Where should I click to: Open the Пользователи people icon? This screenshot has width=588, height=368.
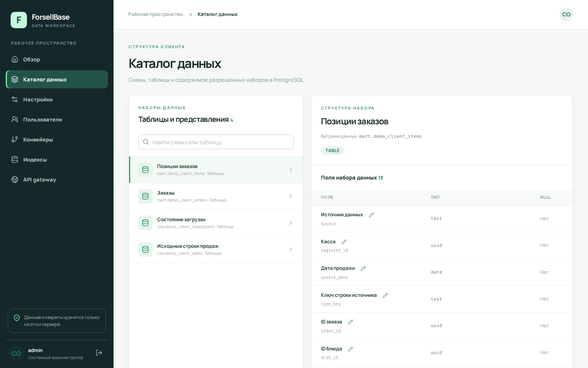[x=15, y=119]
